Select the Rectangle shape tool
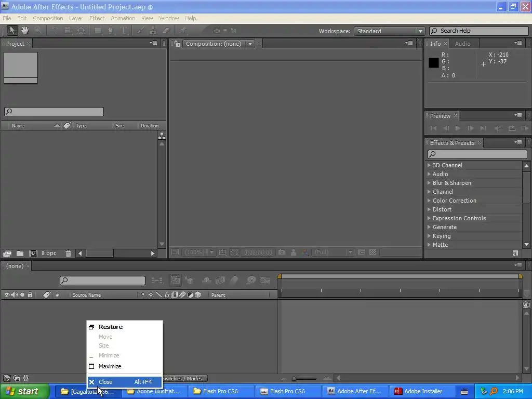Image resolution: width=532 pixels, height=399 pixels. pyautogui.click(x=98, y=31)
